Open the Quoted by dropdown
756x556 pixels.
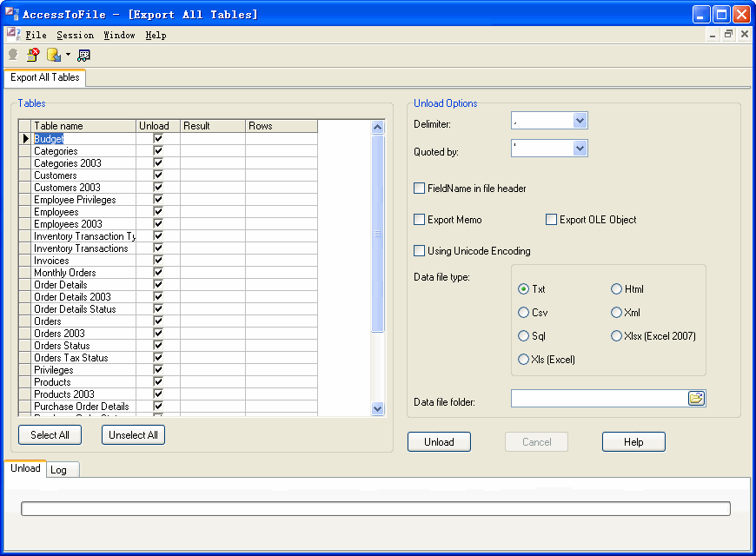click(x=580, y=149)
